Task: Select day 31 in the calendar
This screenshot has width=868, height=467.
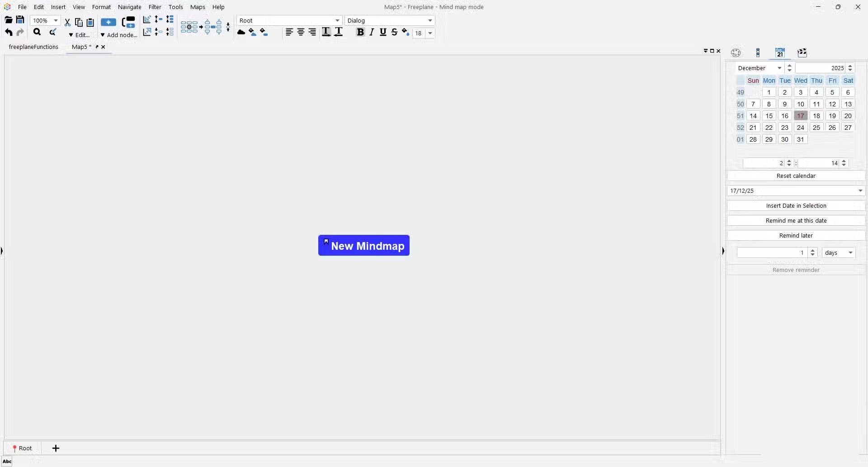Action: coord(800,139)
